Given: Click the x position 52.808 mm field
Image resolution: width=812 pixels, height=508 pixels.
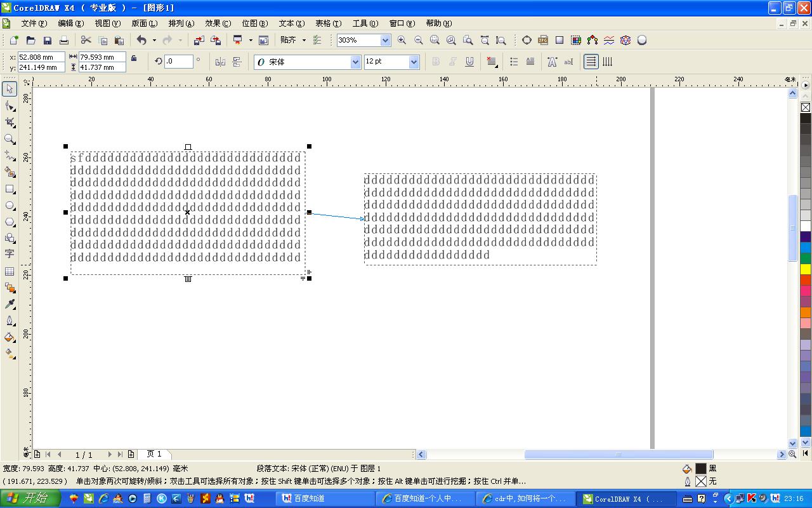Looking at the screenshot, I should 41,57.
